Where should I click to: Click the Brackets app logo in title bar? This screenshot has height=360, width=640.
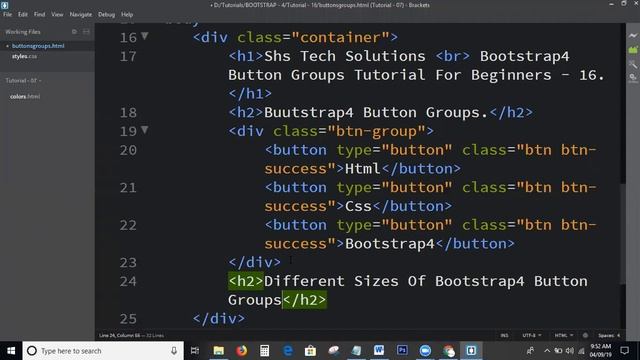pos(4,5)
